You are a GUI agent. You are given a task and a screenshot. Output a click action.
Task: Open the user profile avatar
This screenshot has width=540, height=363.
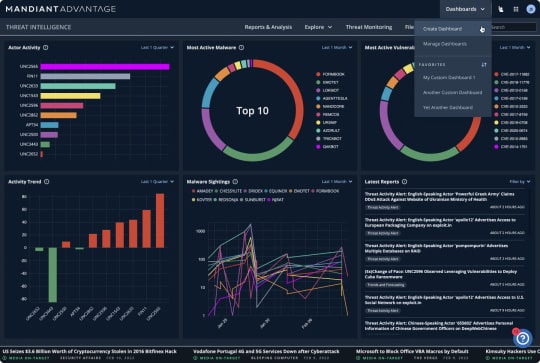click(x=531, y=9)
